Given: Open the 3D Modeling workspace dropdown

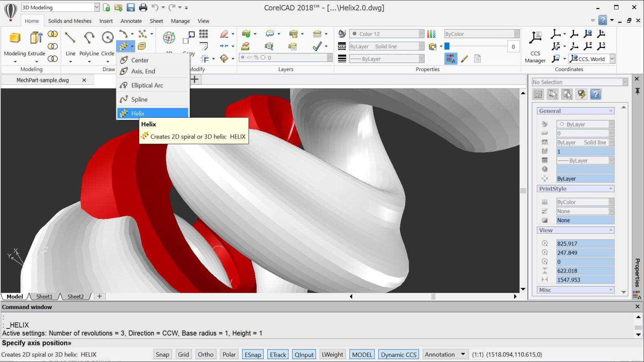Looking at the screenshot, I should click(97, 7).
